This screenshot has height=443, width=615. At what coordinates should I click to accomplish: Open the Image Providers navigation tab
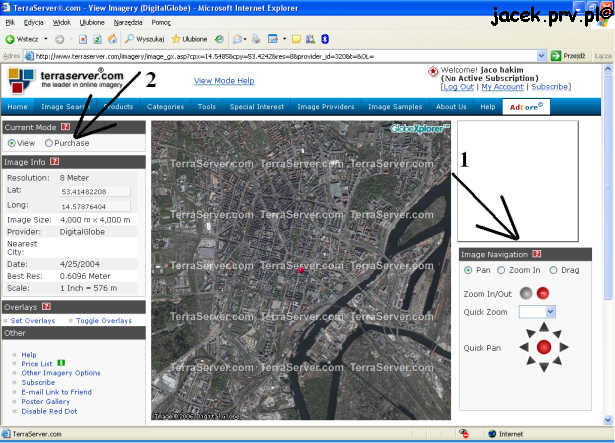tap(326, 107)
